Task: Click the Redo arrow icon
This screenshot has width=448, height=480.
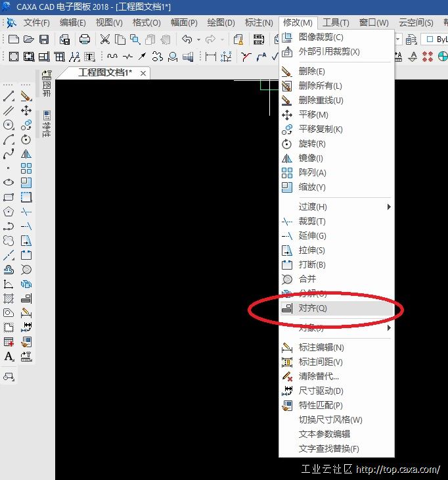Action: [x=210, y=39]
